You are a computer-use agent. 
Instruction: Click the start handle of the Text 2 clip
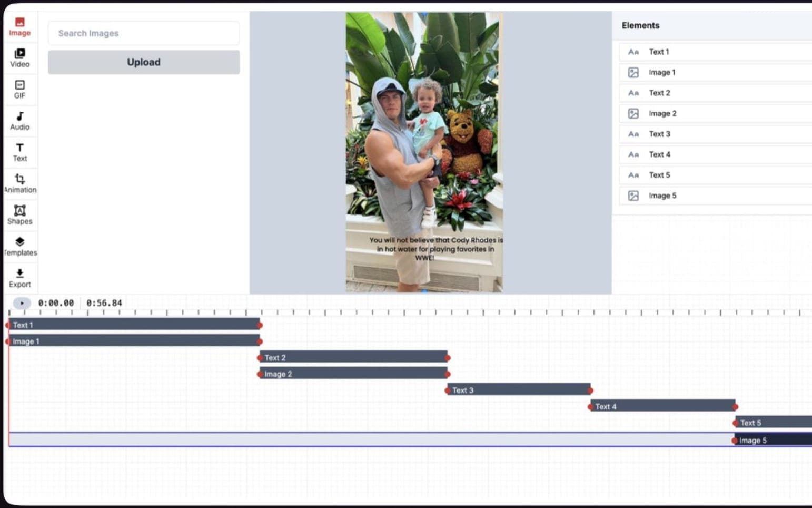pyautogui.click(x=260, y=358)
